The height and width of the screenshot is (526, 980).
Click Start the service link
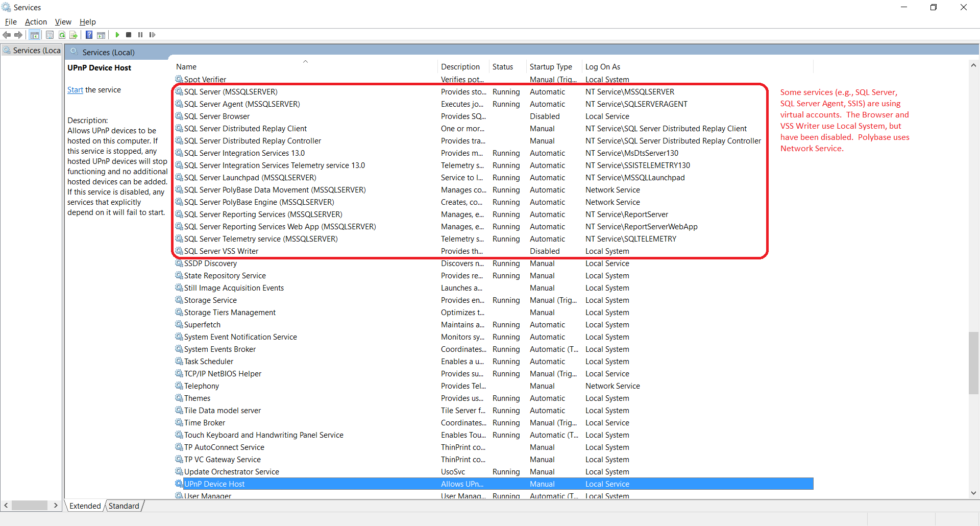point(75,90)
